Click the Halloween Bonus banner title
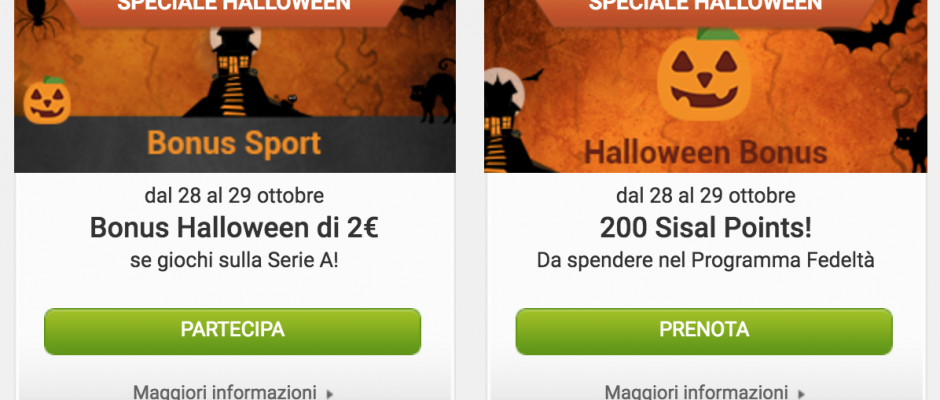Viewport: 940px width, 400px height. [x=706, y=152]
